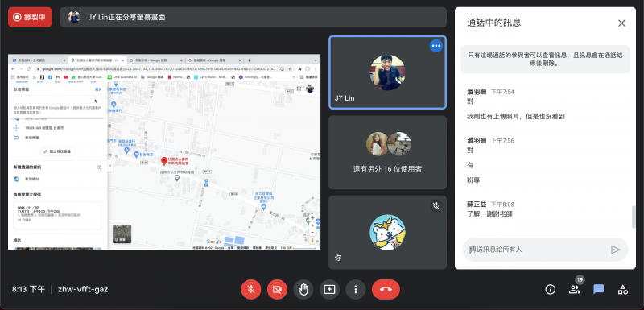Click the "下午8:08" message timestamp

point(502,205)
